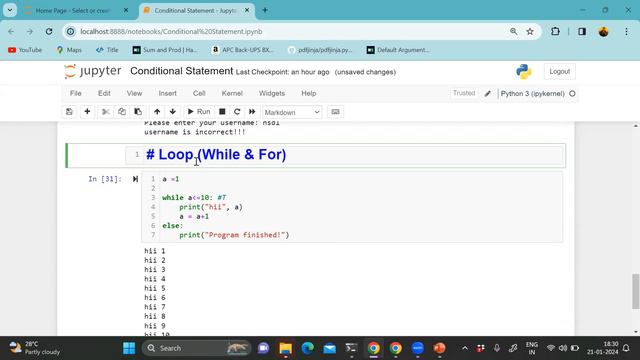The image size is (640, 360).
Task: Open the Cell menu
Action: [199, 93]
